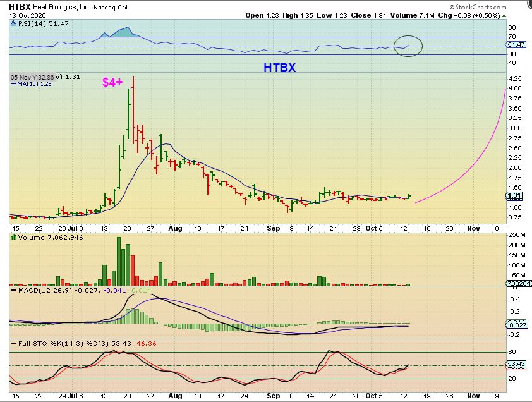Click the 0.75 price axis label
This screenshot has width=532, height=402.
(x=515, y=217)
